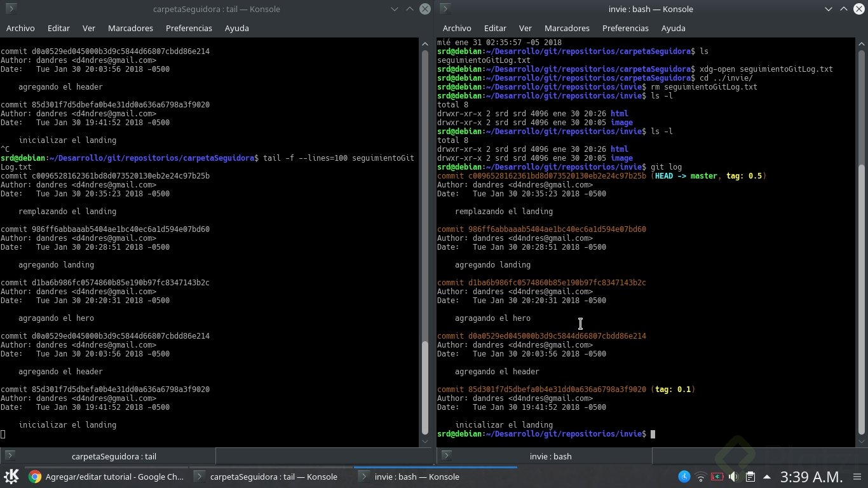868x488 pixels.
Task: Open Editar menu in carpetaSeguidora Konsole
Action: (58, 28)
